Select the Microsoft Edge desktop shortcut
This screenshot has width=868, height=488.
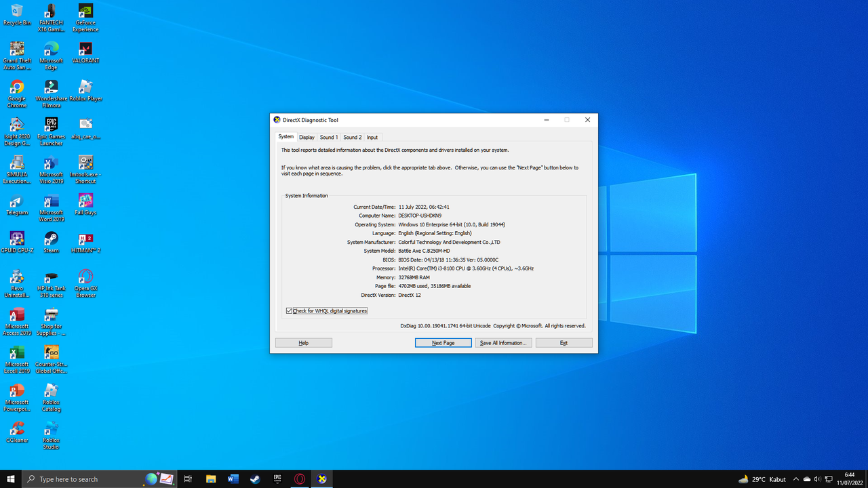[51, 56]
